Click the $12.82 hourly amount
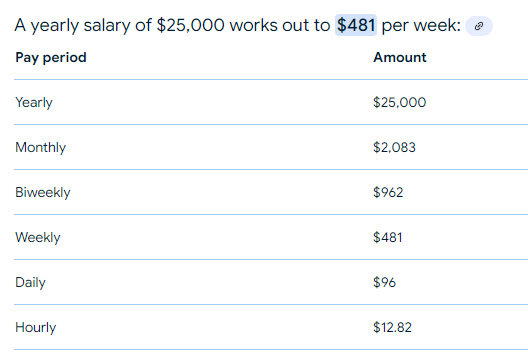The height and width of the screenshot is (361, 528). (392, 327)
